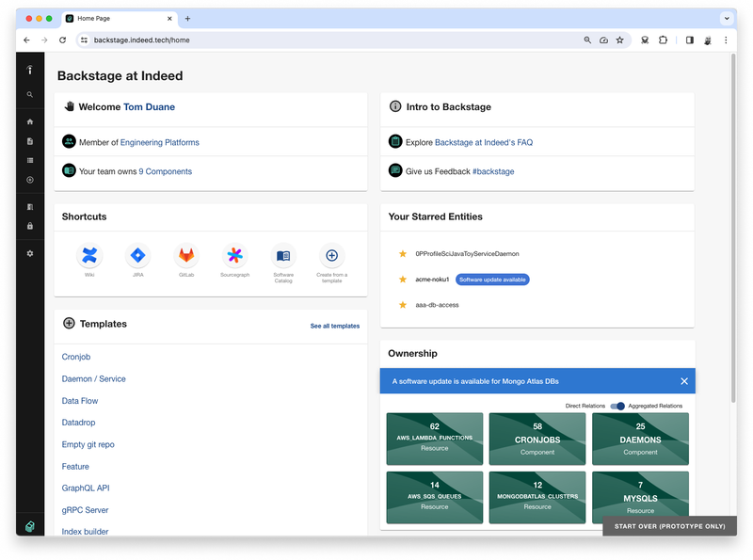This screenshot has width=753, height=560.
Task: Go back using the browser back arrow
Action: (x=27, y=40)
